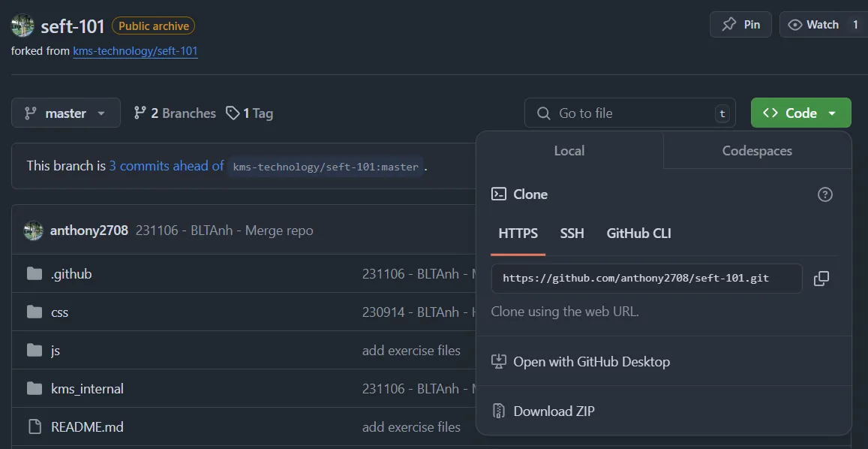Click the zip file icon beside Download ZIP
Image resolution: width=868 pixels, height=449 pixels.
click(x=499, y=411)
